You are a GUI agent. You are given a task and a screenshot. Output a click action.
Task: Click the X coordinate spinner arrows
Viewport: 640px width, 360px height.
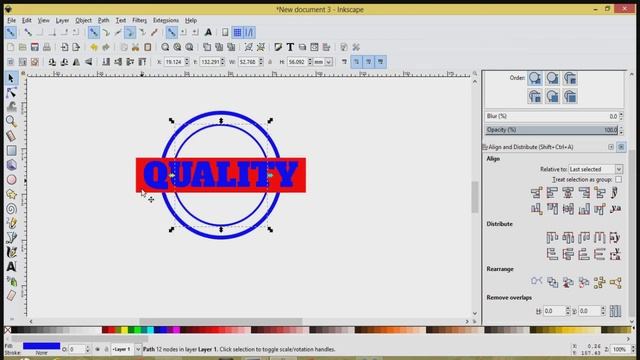point(187,62)
